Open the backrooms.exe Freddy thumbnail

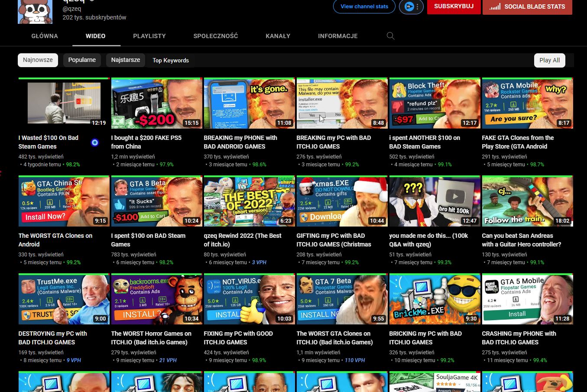click(156, 299)
